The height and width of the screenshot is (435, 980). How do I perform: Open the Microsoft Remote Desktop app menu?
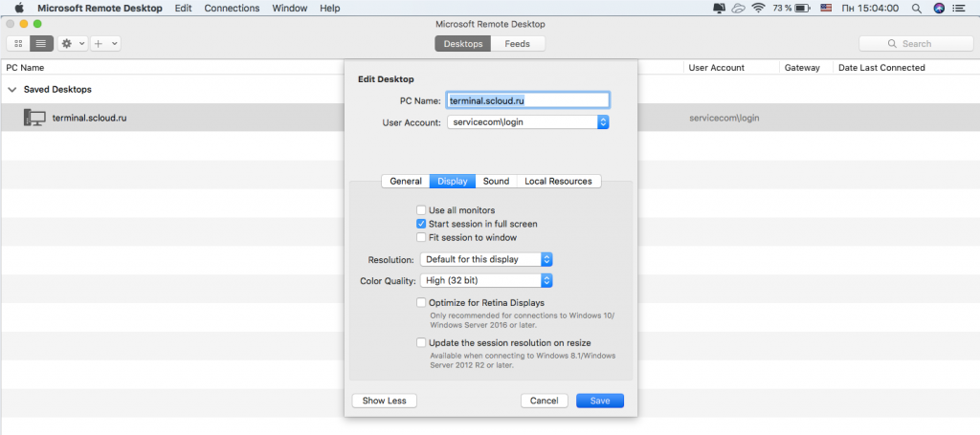pyautogui.click(x=100, y=8)
